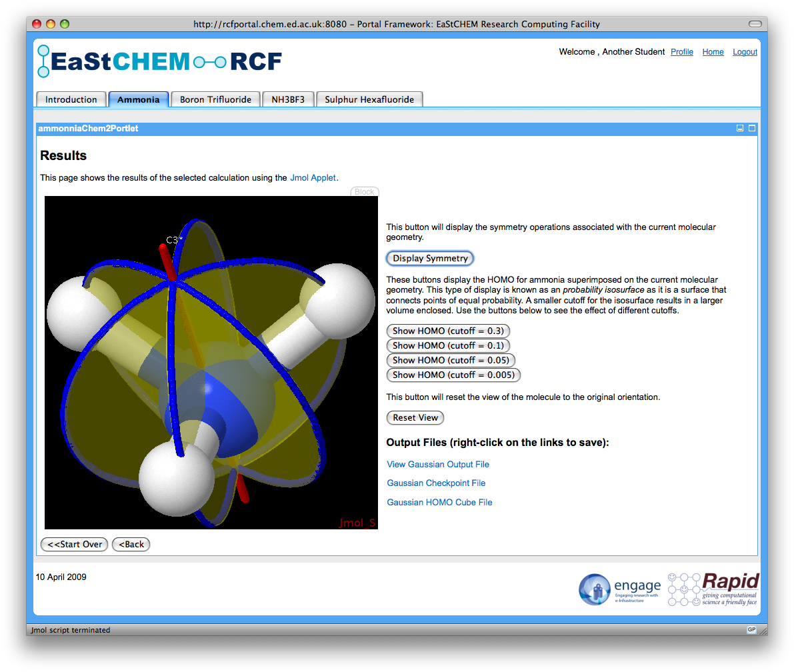Show HOMO with cutoff 0.3
The width and height of the screenshot is (794, 672).
pos(448,331)
